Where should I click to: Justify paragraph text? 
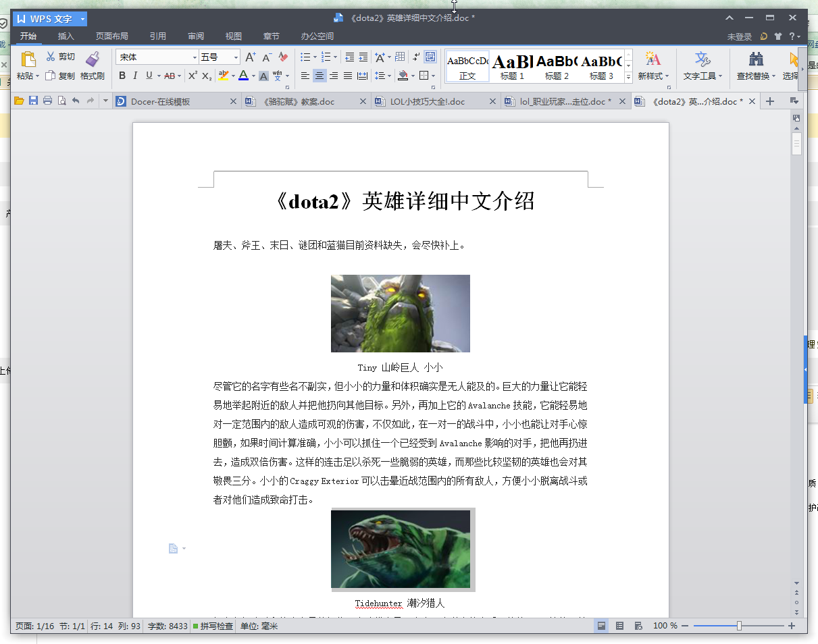click(x=348, y=76)
